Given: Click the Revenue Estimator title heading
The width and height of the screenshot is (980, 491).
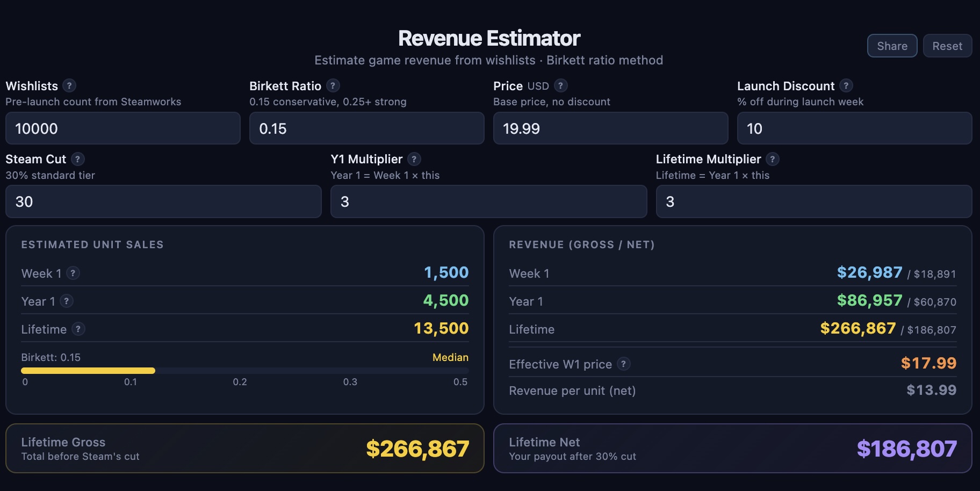Looking at the screenshot, I should tap(489, 38).
